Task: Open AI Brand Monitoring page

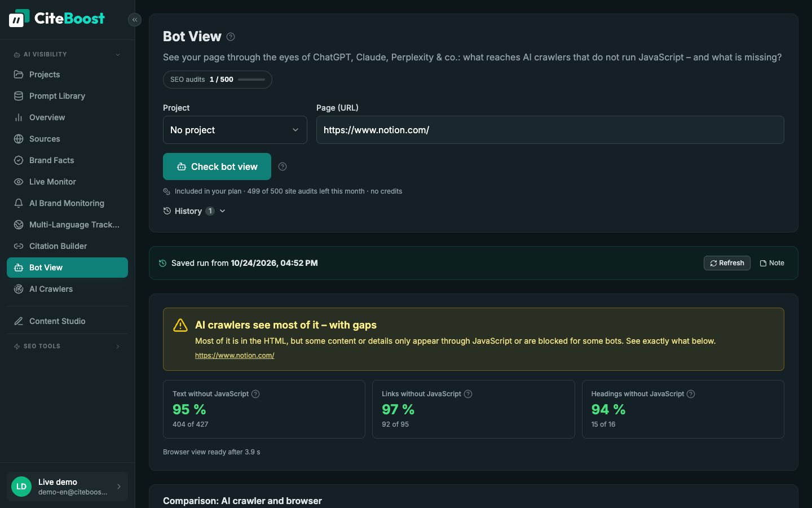Action: pyautogui.click(x=67, y=203)
